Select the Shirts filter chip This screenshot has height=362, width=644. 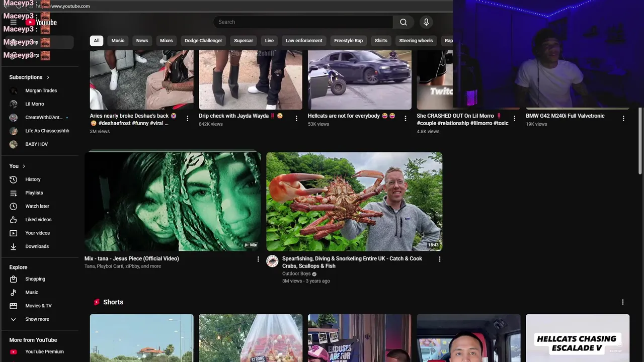pyautogui.click(x=381, y=41)
